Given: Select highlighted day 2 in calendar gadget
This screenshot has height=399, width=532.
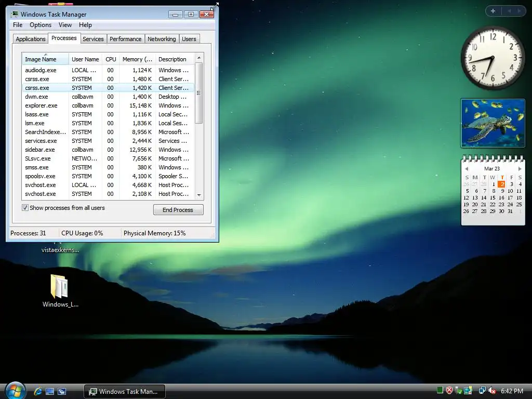Looking at the screenshot, I should tap(501, 184).
